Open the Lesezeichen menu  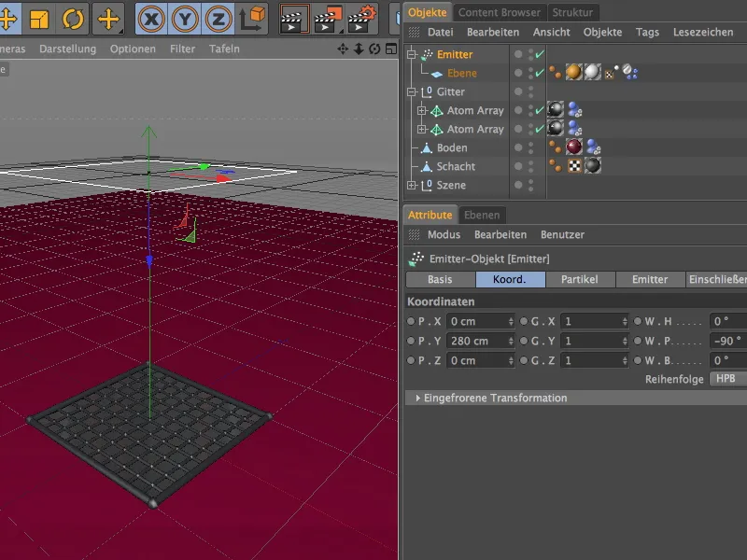click(703, 32)
